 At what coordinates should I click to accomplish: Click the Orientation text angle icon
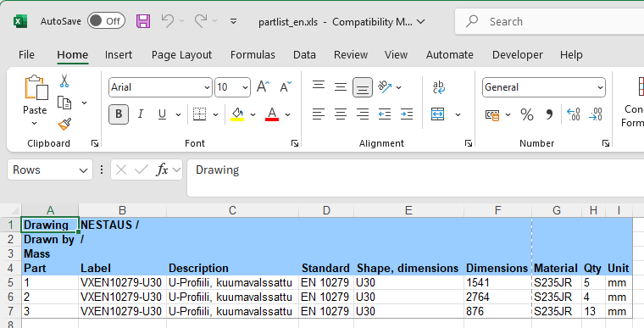[386, 86]
